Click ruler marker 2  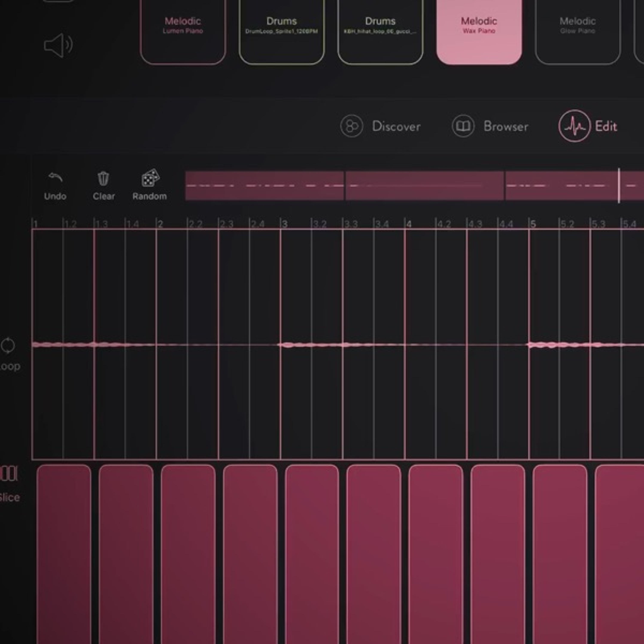(x=160, y=224)
